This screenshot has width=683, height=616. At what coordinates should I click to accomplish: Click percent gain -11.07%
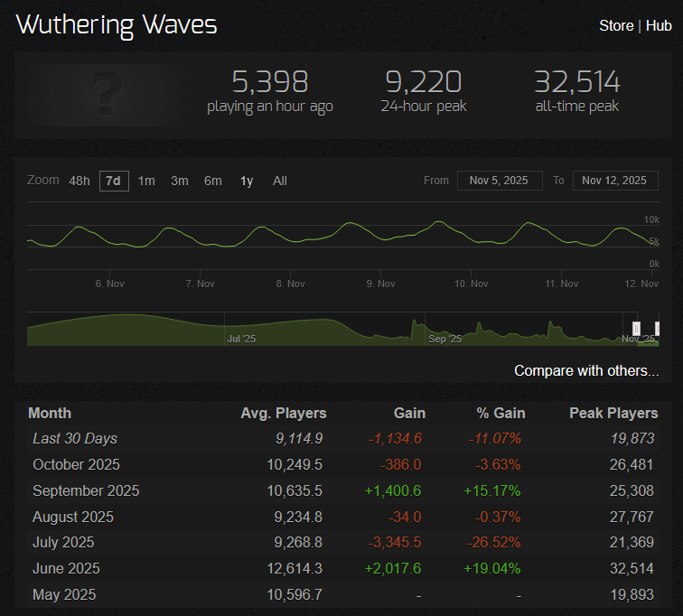coord(495,438)
